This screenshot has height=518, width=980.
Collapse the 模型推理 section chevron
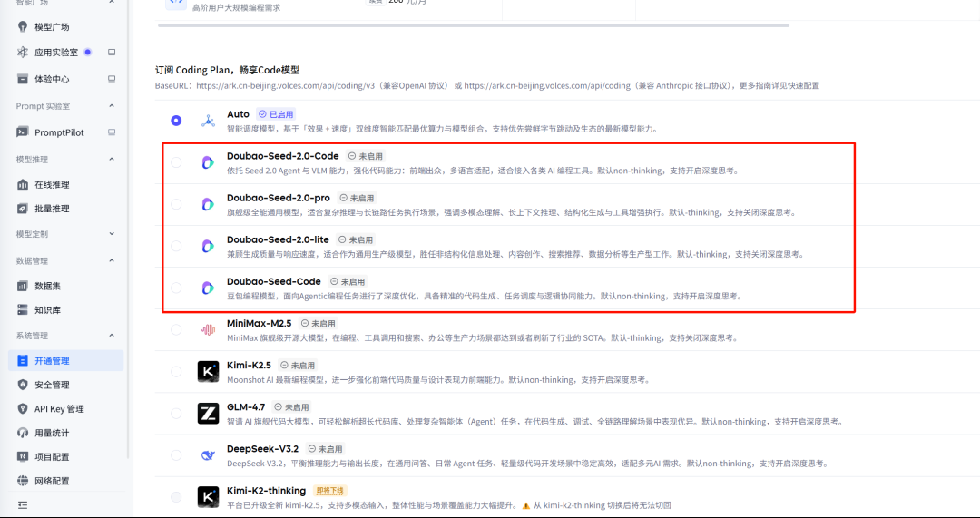pyautogui.click(x=112, y=159)
